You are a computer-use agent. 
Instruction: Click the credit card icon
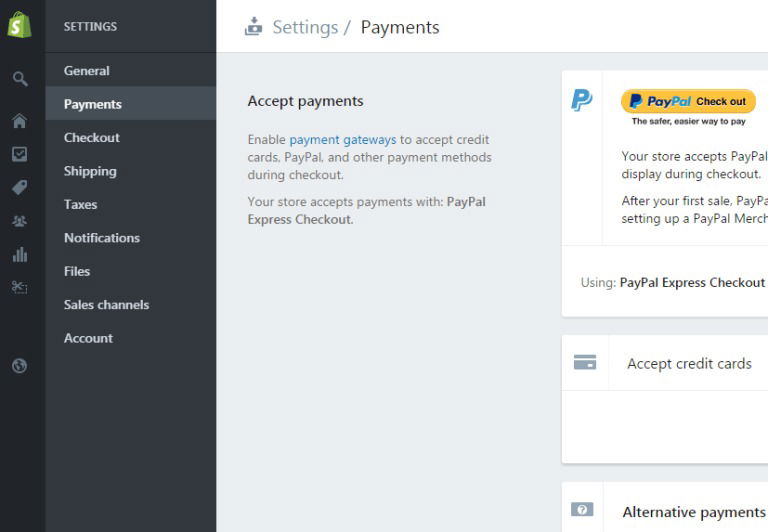click(585, 362)
